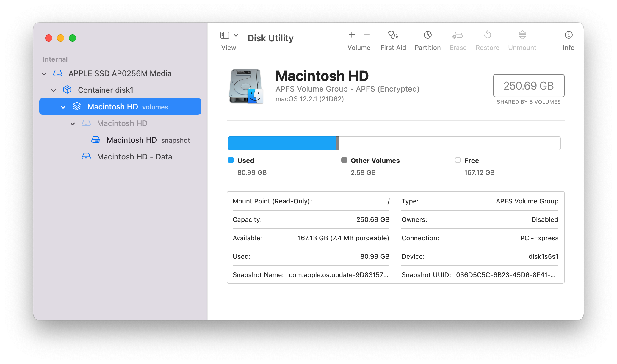Toggle sidebar via View button
Image resolution: width=617 pixels, height=364 pixels.
tap(225, 35)
